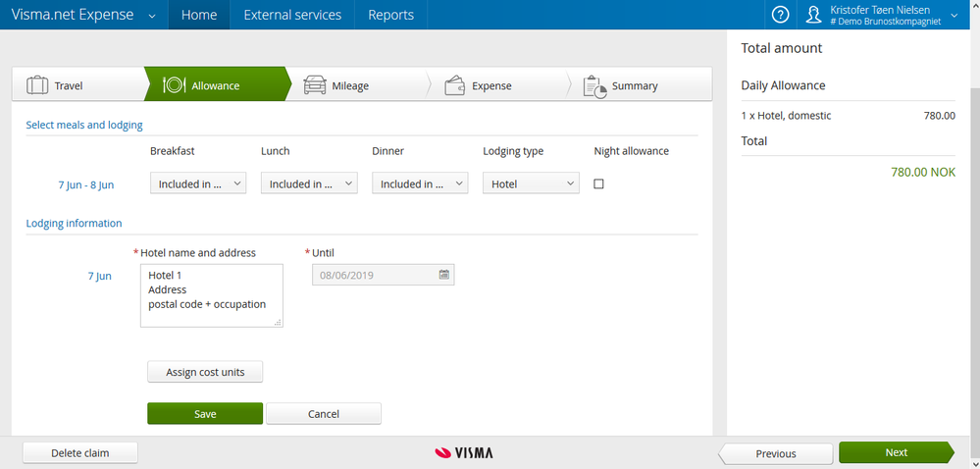
Task: Open the Lodging type Hotel dropdown
Action: [532, 183]
